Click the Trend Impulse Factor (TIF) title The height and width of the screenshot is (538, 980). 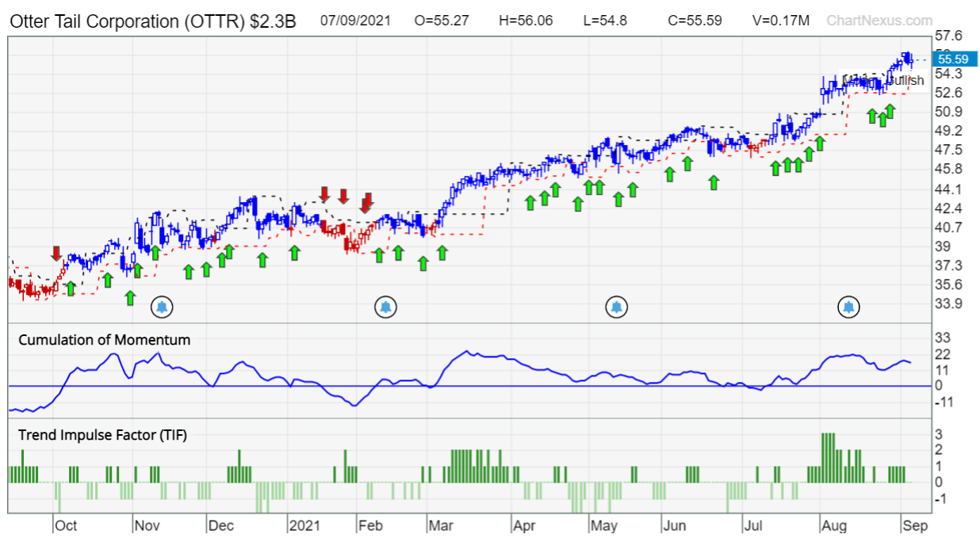103,434
